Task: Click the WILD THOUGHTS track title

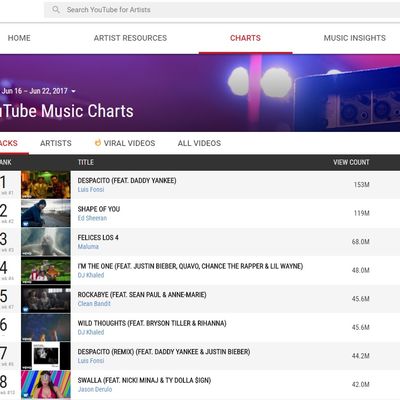Action: 152,323
